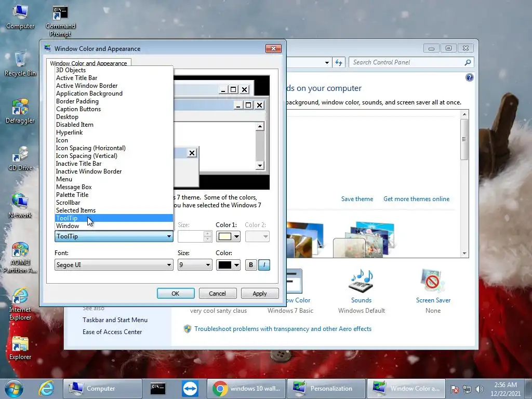Open the Help icon in Personalization window
The width and height of the screenshot is (532, 399).
[469, 78]
